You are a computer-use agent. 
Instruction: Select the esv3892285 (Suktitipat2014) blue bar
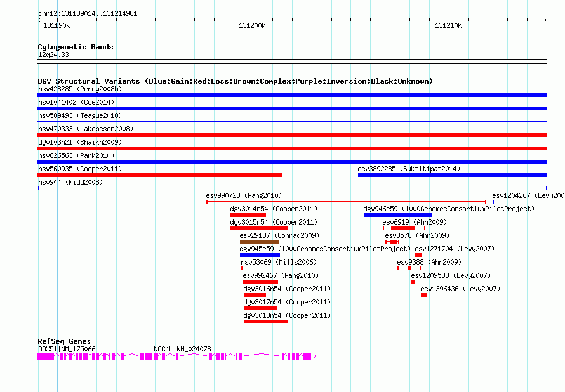(x=453, y=175)
